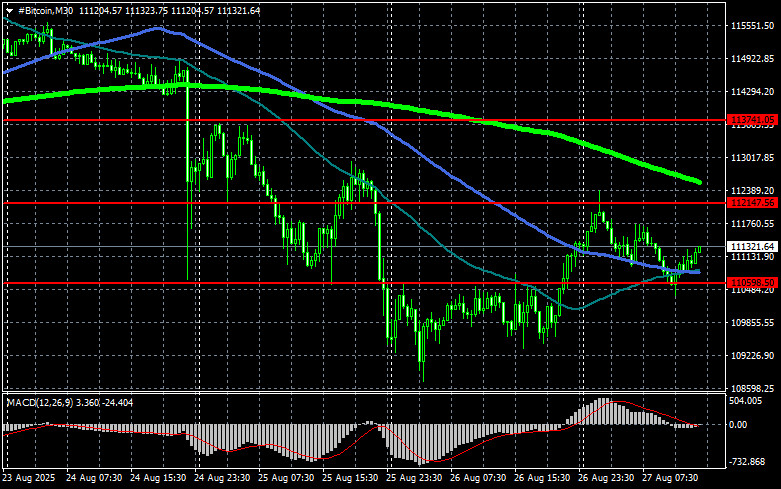The height and width of the screenshot is (489, 781).
Task: Select the red 113741.05 price level label
Action: click(752, 120)
